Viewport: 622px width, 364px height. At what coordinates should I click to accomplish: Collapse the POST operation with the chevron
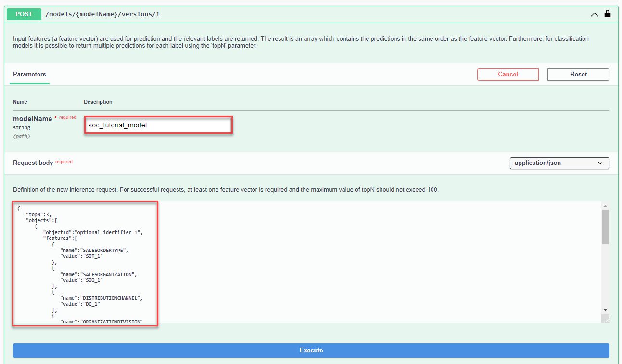[595, 14]
